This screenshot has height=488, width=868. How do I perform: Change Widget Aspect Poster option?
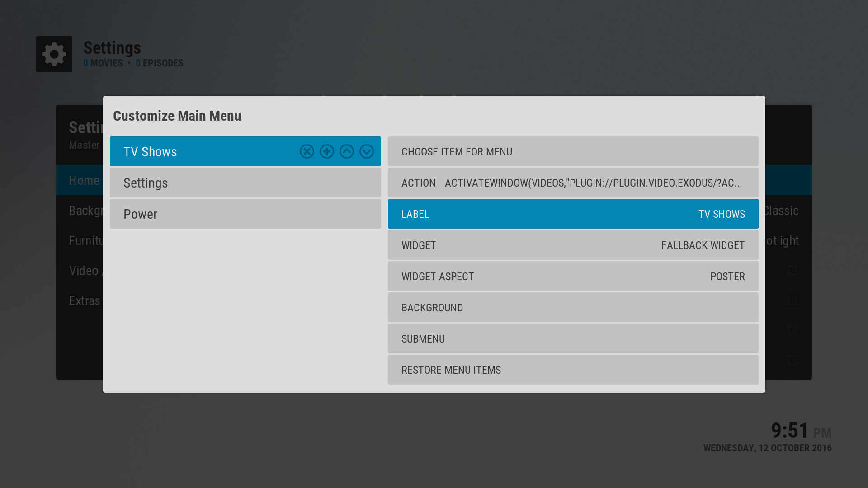[573, 277]
